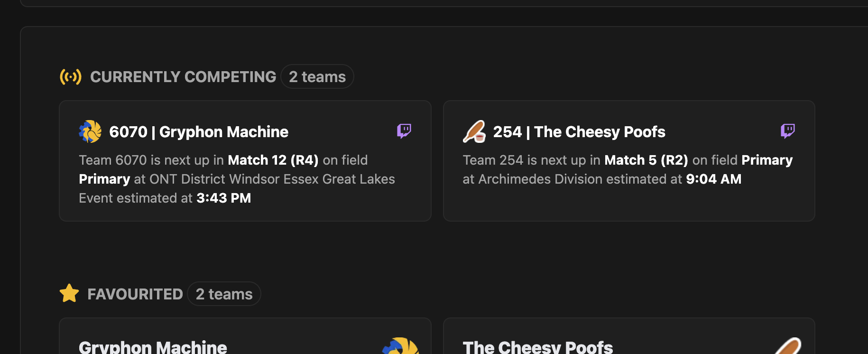Click the 2 teams badge under Currently Competing
Screen dimensions: 868x354
tap(317, 77)
